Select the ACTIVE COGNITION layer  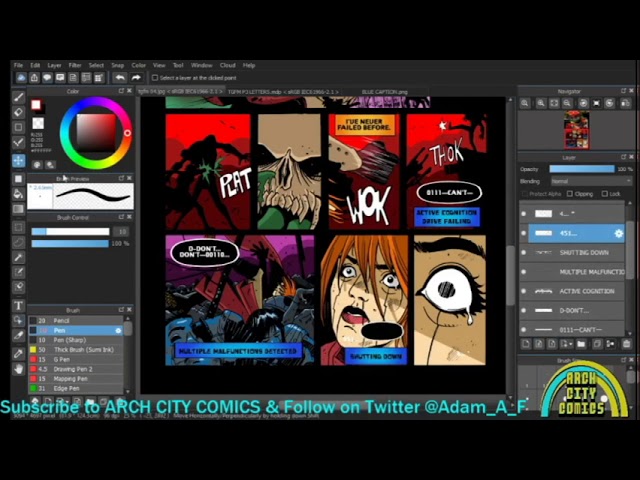[586, 291]
